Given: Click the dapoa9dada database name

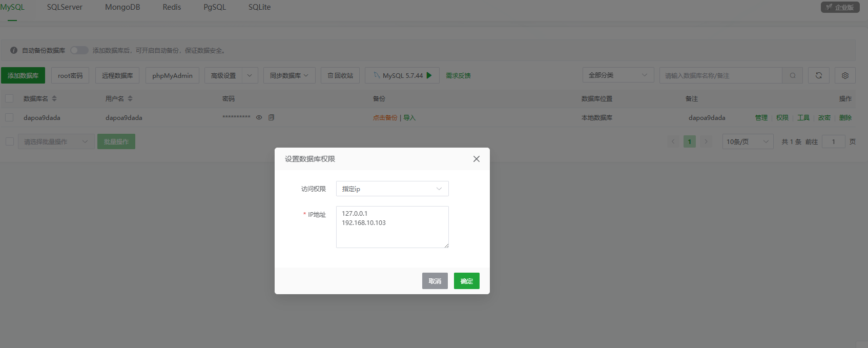Looking at the screenshot, I should 42,117.
